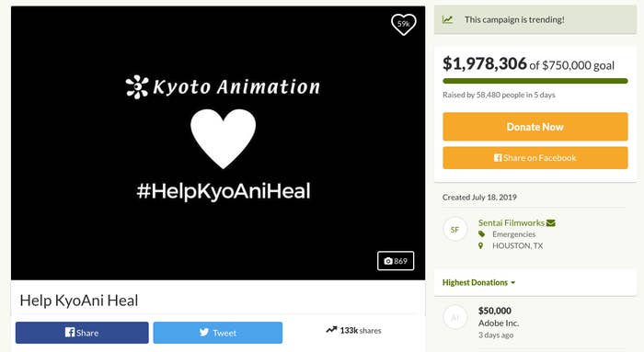The image size is (644, 352).
Task: Open the 869 photos camera icon
Action: click(x=396, y=261)
